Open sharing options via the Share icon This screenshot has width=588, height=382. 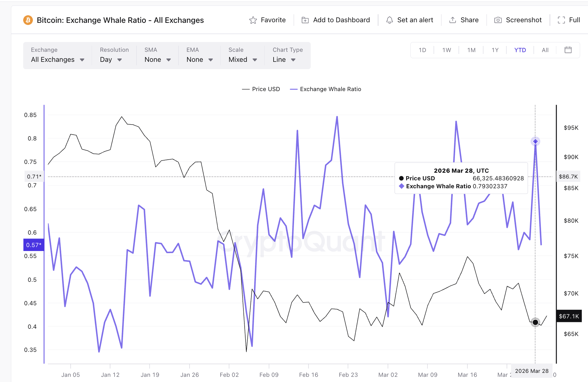(x=453, y=20)
